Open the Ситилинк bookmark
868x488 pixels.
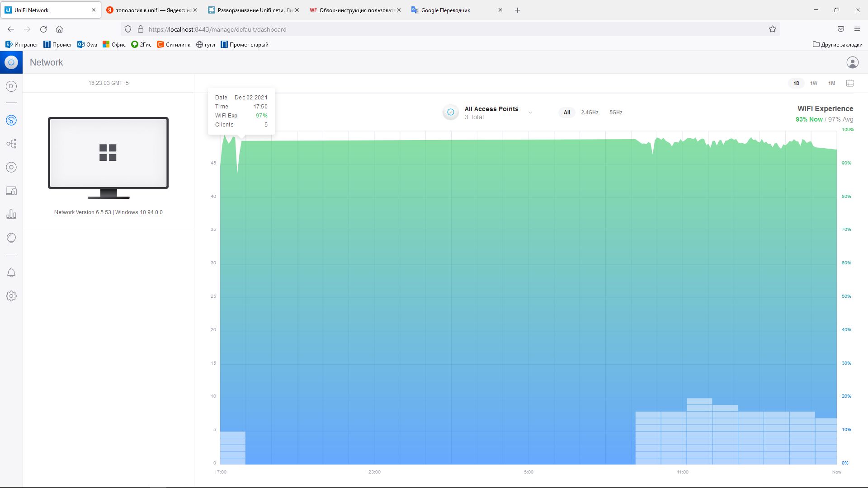174,44
